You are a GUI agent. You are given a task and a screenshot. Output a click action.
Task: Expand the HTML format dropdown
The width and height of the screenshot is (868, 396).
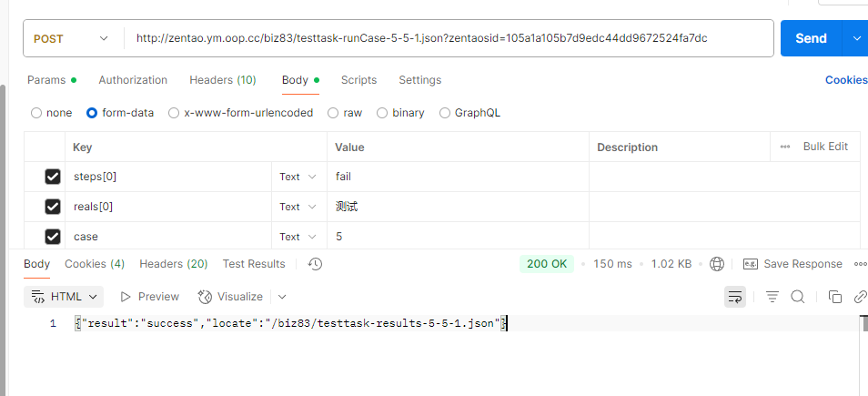tap(65, 297)
